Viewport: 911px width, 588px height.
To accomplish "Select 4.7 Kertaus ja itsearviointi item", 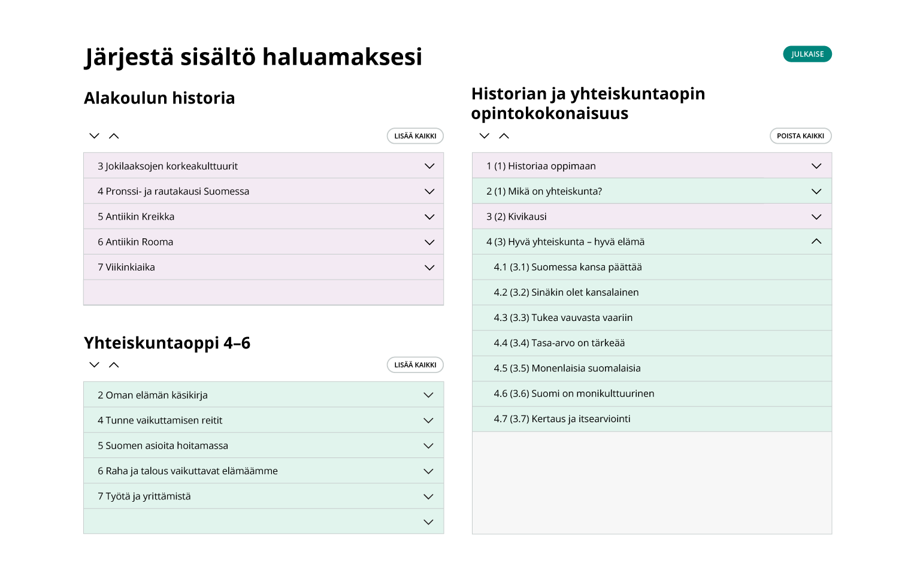I will click(x=562, y=419).
